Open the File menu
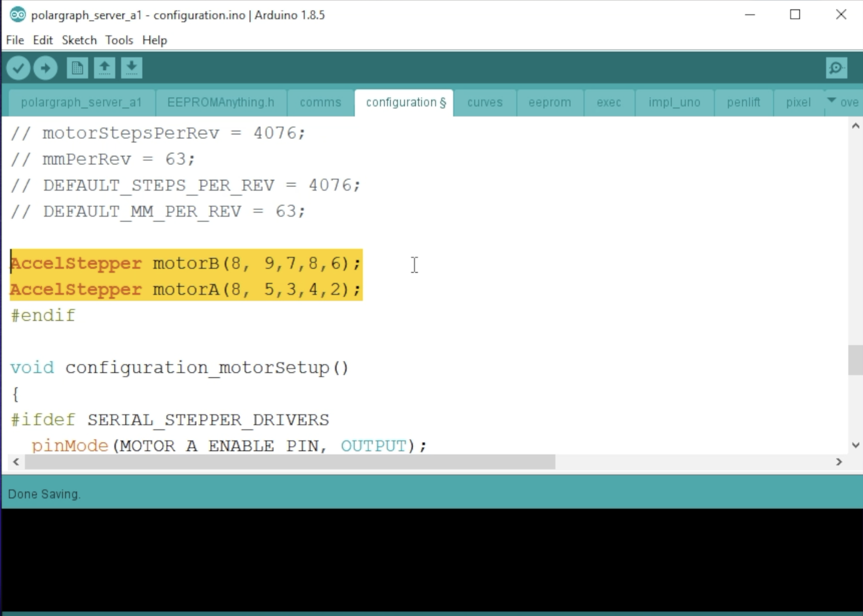Viewport: 863px width, 616px height. pos(15,40)
